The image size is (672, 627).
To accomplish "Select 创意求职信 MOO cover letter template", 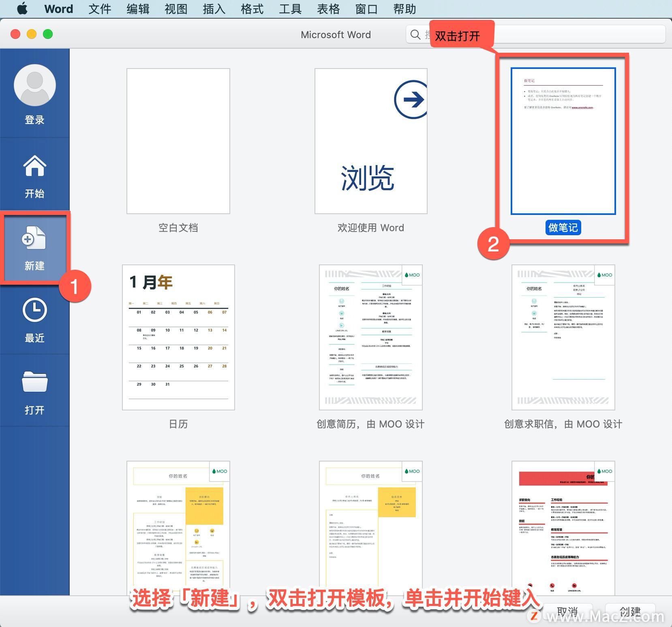I will click(x=563, y=337).
